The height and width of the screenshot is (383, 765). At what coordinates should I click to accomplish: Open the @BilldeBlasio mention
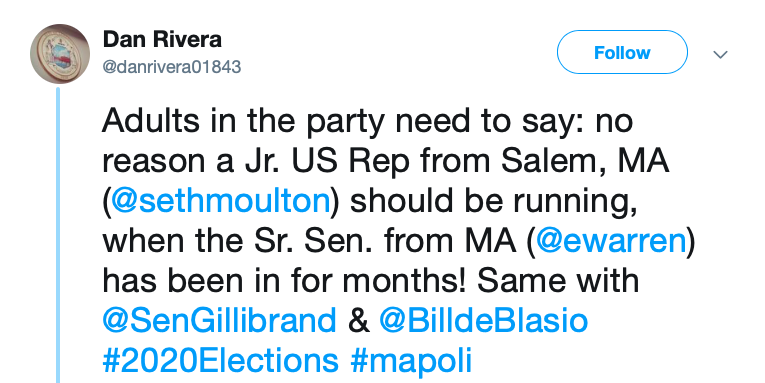click(483, 320)
